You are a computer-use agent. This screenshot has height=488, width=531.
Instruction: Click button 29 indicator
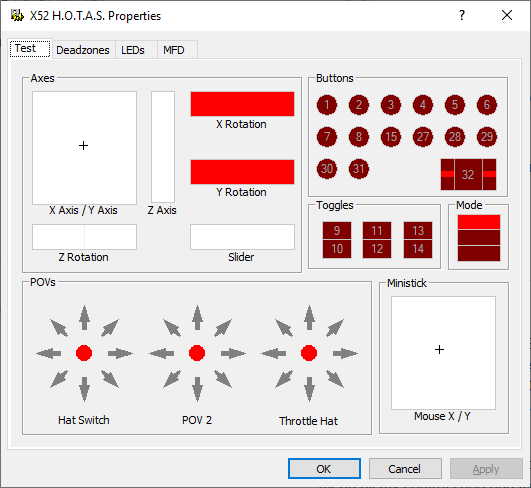coord(487,137)
